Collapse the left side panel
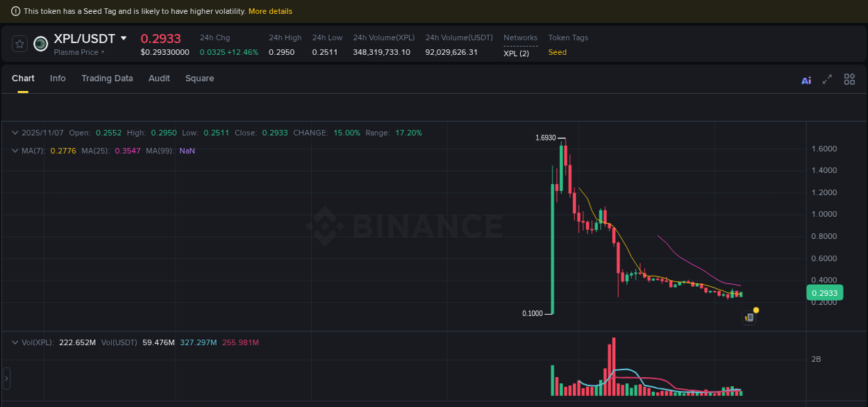 tap(5, 379)
